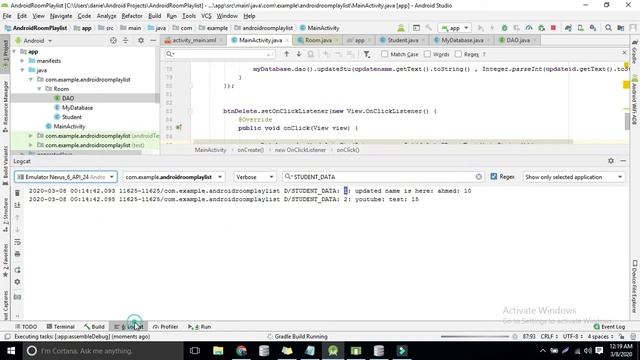Sync project with Gradle files icon
The height and width of the screenshot is (360, 640).
(568, 28)
